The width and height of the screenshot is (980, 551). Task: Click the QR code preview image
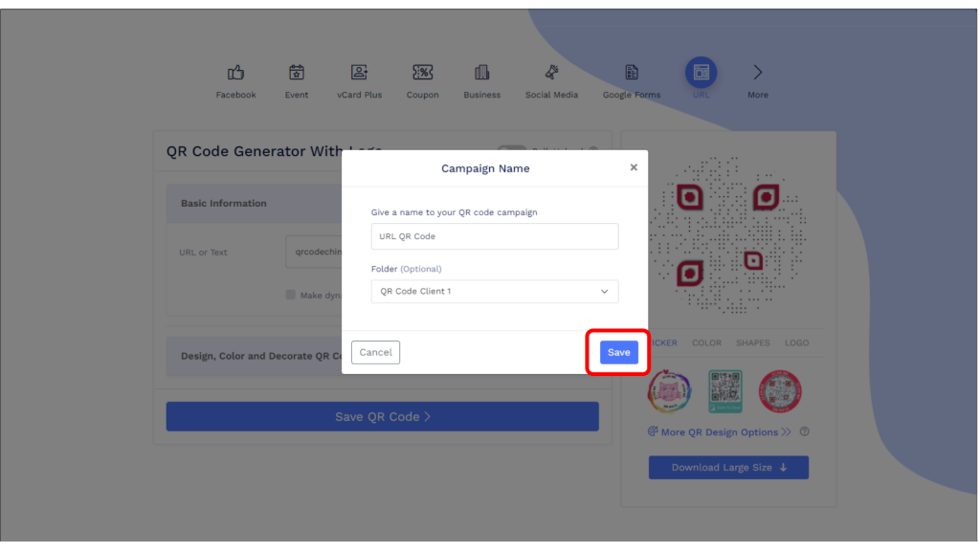point(727,235)
